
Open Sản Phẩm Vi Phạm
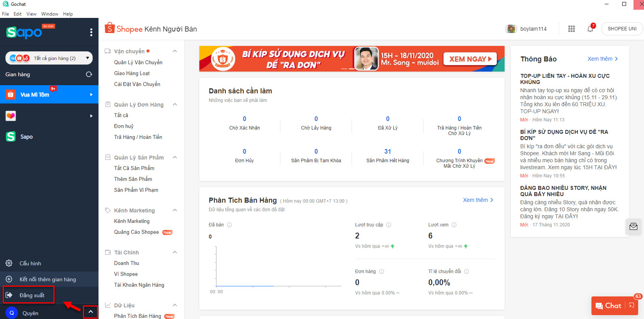coord(136,190)
